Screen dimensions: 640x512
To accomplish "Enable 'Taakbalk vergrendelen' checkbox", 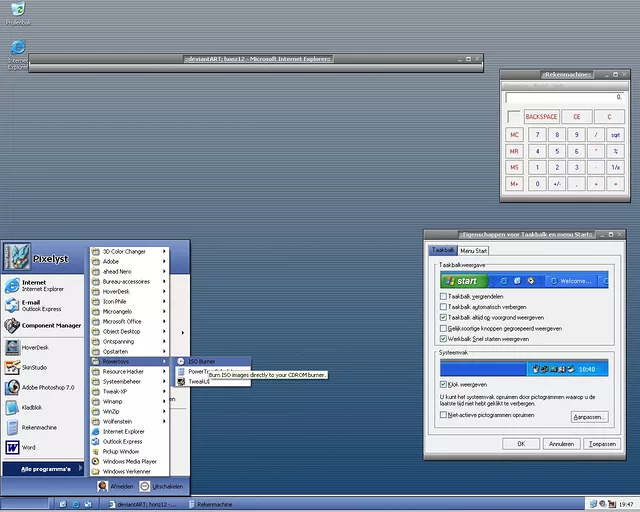I will point(444,297).
